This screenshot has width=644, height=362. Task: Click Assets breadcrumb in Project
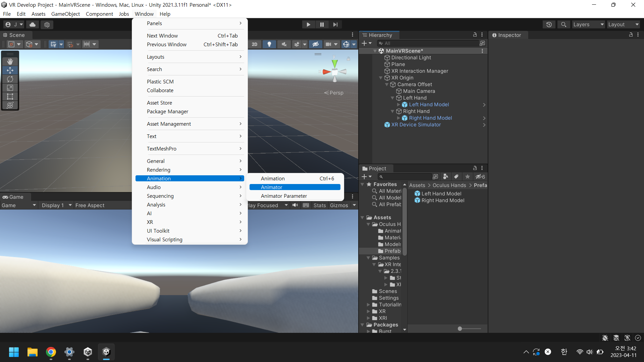point(417,185)
